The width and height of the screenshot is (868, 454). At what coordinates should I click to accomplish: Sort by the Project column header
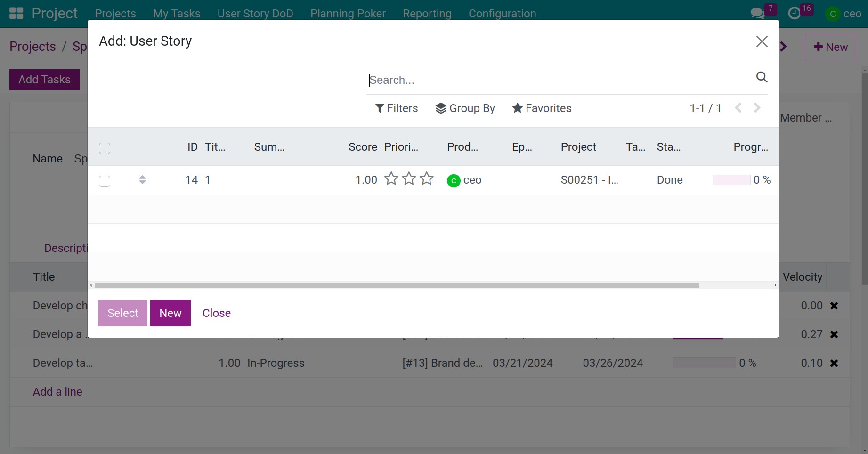(x=578, y=147)
